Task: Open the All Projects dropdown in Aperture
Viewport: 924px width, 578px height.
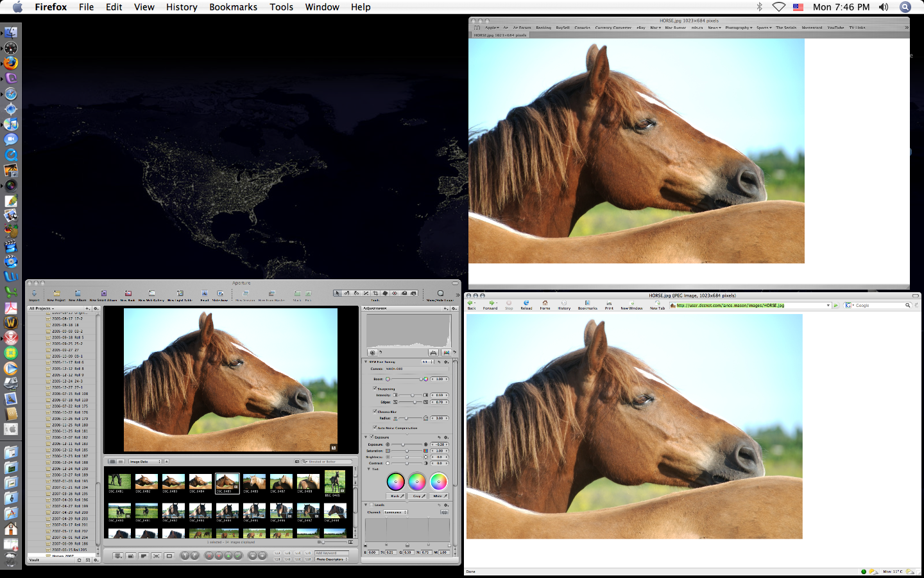Action: click(42, 308)
